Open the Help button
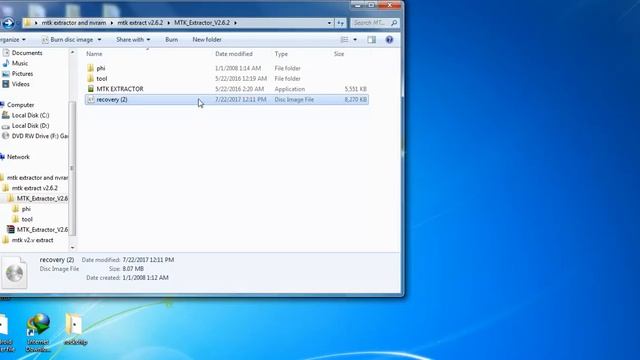The width and height of the screenshot is (640, 360). 389,40
